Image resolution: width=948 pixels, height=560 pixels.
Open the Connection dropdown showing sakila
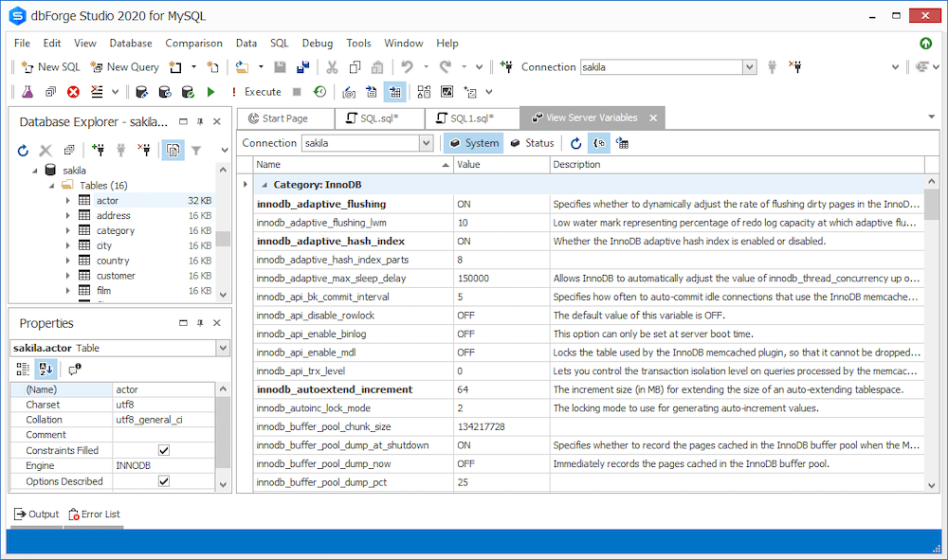coord(749,66)
